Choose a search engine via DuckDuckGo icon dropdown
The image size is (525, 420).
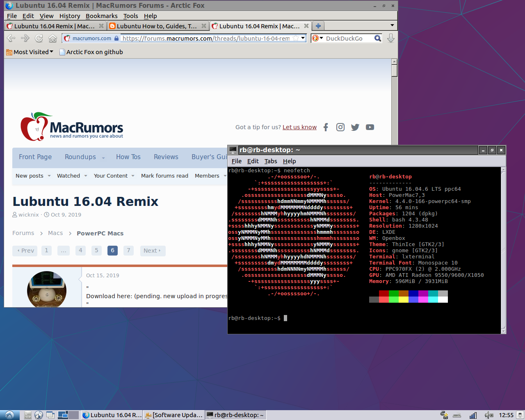(317, 38)
